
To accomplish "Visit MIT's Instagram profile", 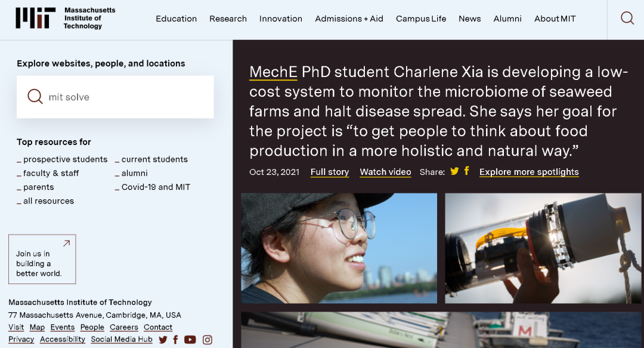I will 208,340.
